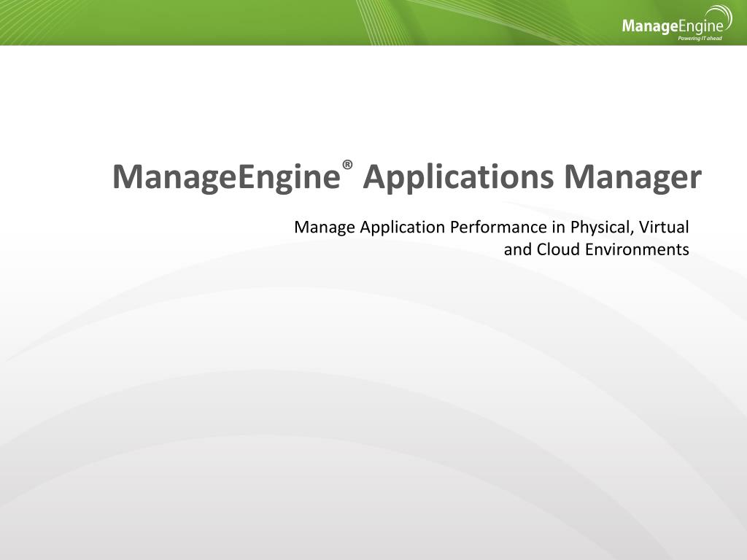This screenshot has height=560, width=747.
Task: Click the "Powering IT ahead" tagline
Action: [x=700, y=38]
